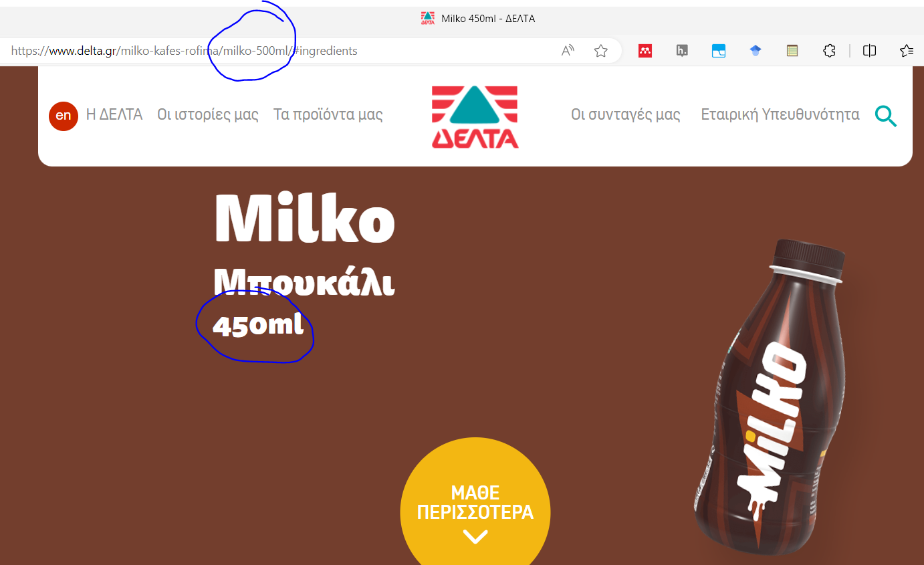The height and width of the screenshot is (565, 924).
Task: Open the teal search magnifier icon
Action: [886, 116]
